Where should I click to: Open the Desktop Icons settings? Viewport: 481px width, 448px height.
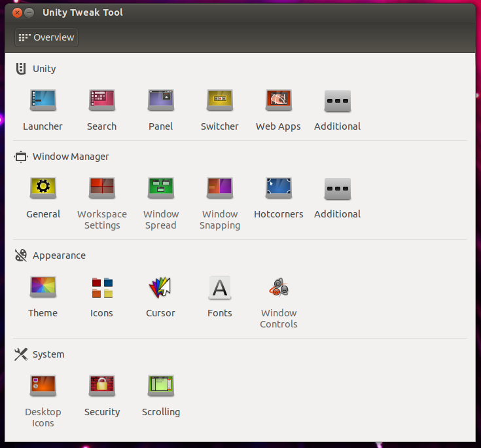tap(43, 385)
